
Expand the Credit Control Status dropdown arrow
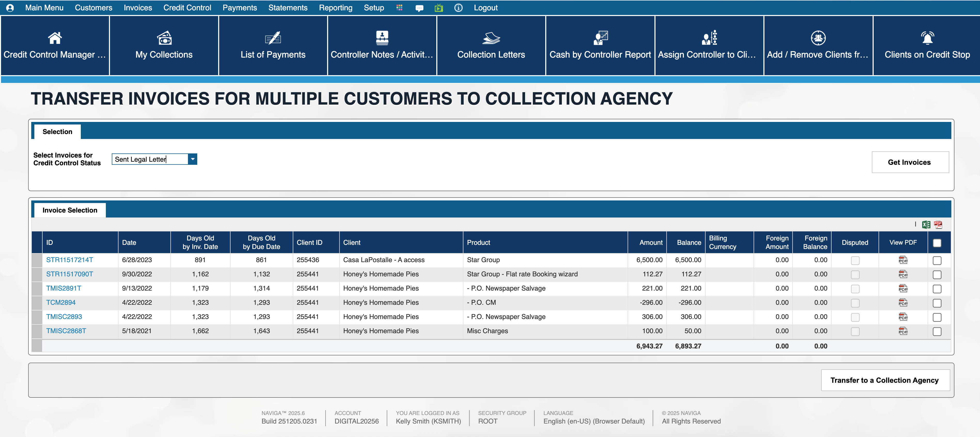193,159
